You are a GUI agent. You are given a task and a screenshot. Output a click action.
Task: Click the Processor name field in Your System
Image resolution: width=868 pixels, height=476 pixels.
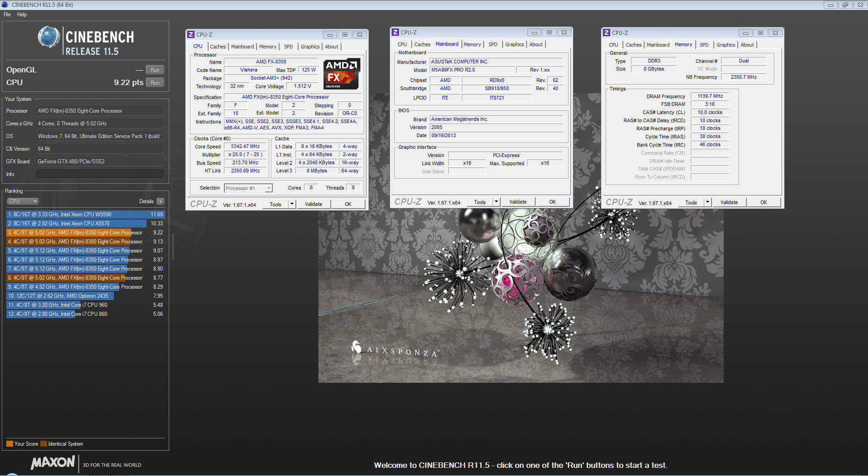(100, 111)
